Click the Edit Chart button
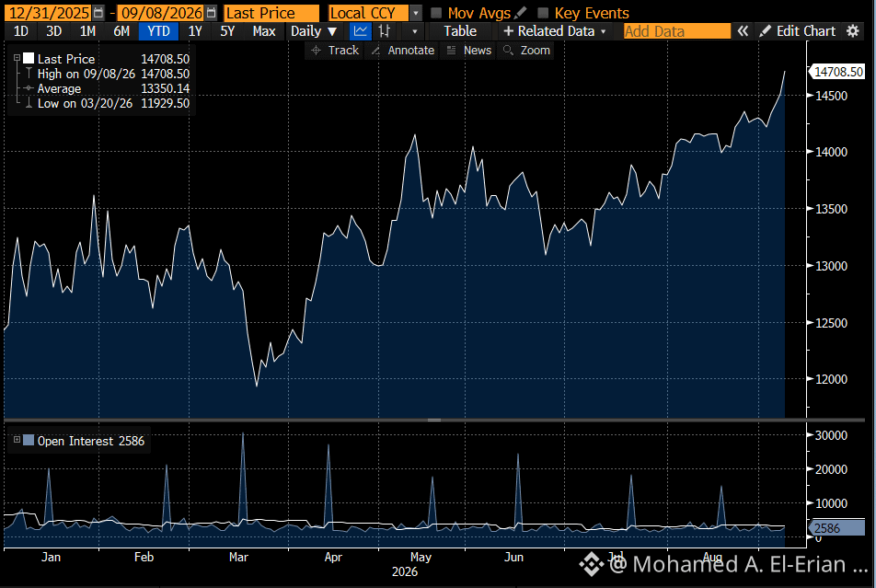Viewport: 876px width, 588px height. coord(797,31)
